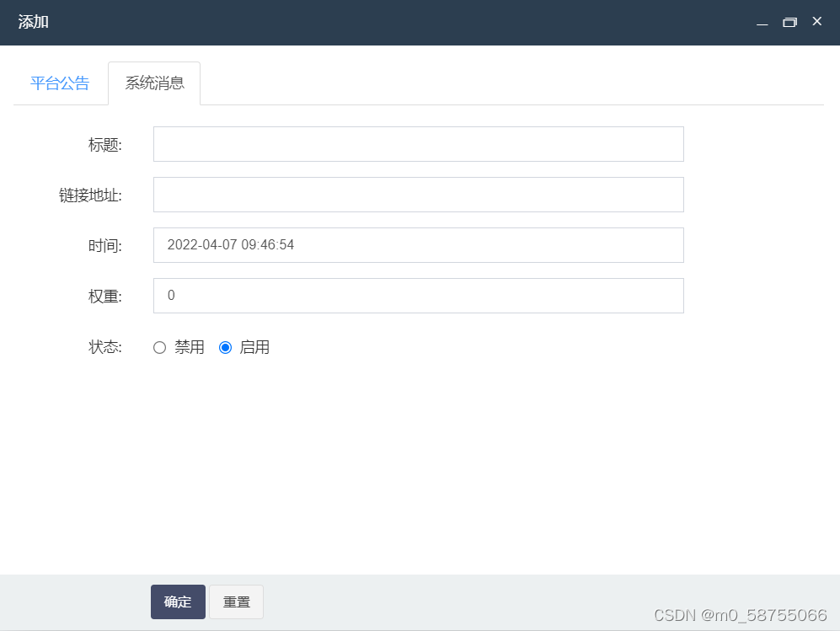Select the 启用 radio option
The height and width of the screenshot is (631, 840).
[225, 347]
